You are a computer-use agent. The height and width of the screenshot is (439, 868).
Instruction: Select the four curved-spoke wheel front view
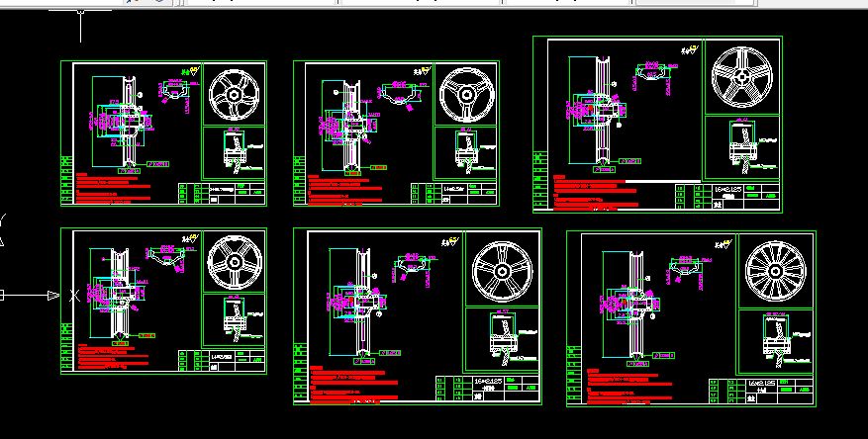(x=234, y=94)
